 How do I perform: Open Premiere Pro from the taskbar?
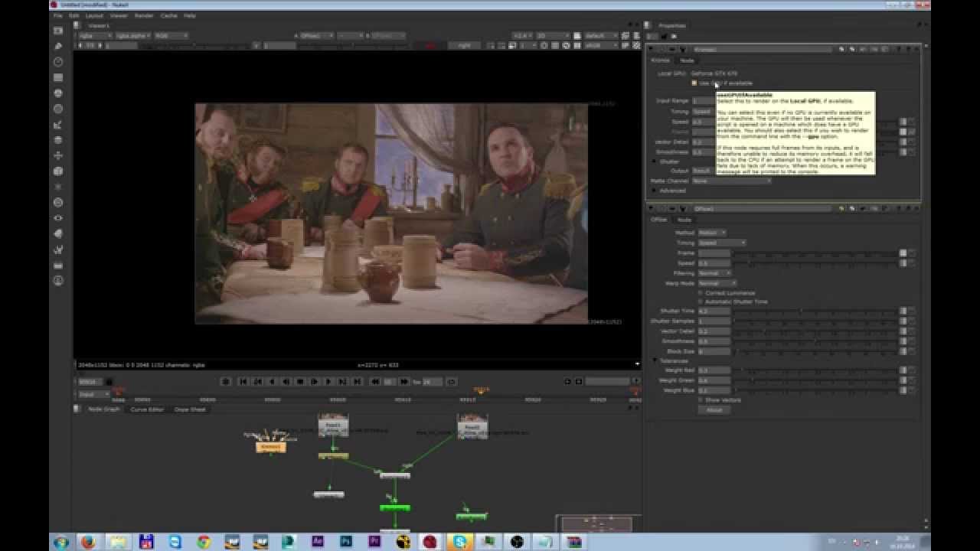point(374,542)
